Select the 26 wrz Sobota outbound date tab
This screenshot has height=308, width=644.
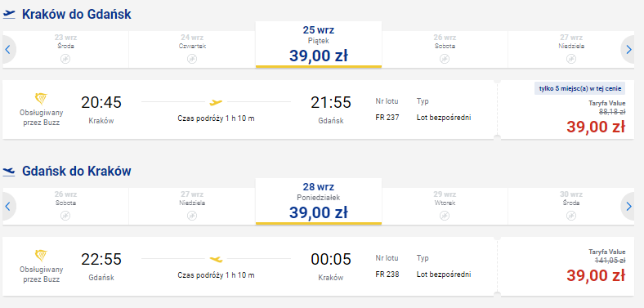(x=445, y=50)
